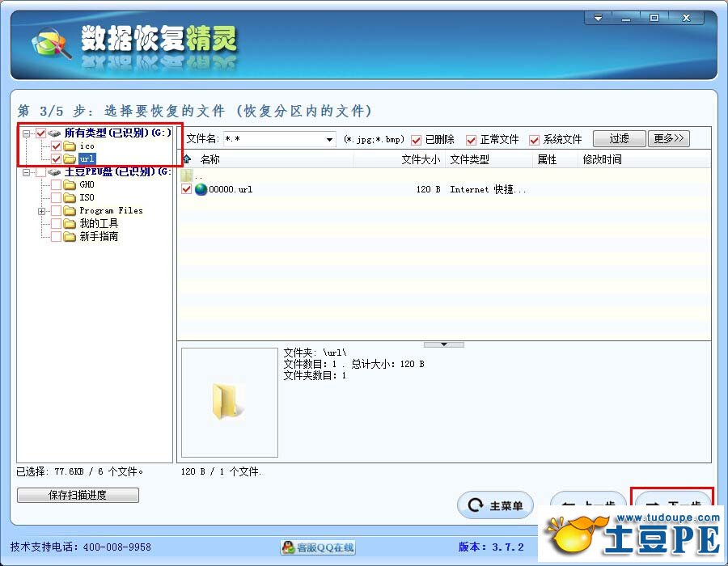Uncheck the 00000.url file checkbox
The width and height of the screenshot is (728, 566).
(187, 189)
